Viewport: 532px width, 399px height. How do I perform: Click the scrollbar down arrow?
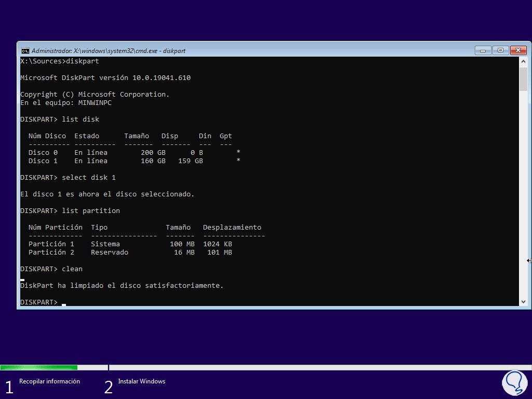pyautogui.click(x=523, y=302)
